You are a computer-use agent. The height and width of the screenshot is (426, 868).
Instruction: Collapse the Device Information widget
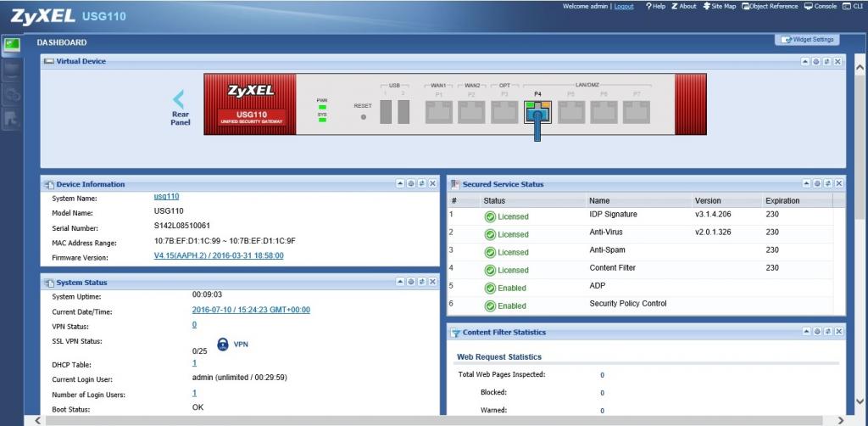tap(400, 183)
